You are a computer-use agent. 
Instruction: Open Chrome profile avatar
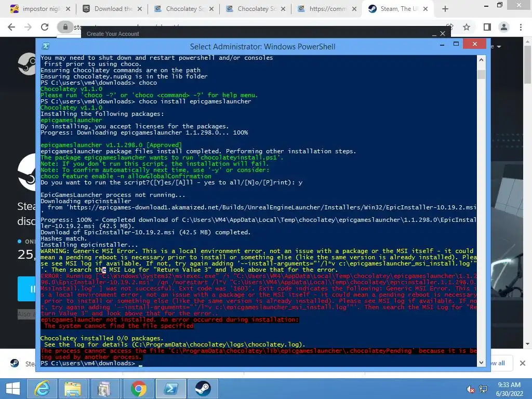click(x=504, y=27)
